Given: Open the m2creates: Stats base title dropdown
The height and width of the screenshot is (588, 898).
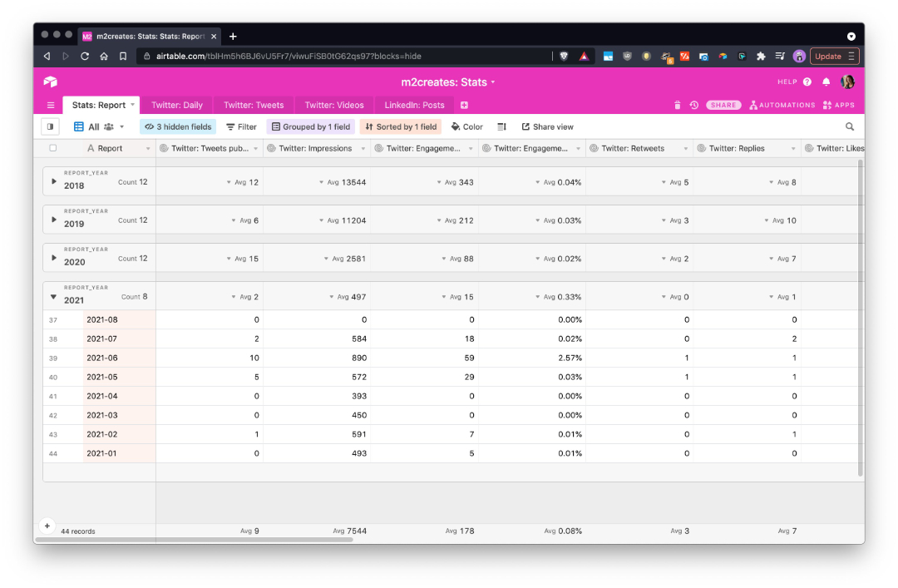Looking at the screenshot, I should (448, 82).
